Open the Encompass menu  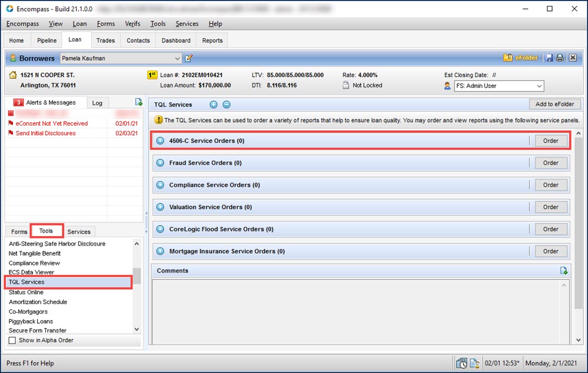click(22, 23)
